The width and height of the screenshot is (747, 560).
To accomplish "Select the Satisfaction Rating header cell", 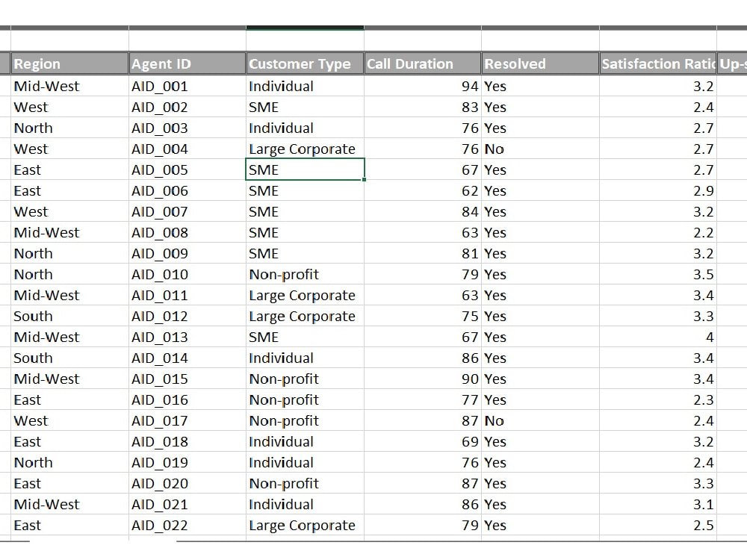I will click(x=658, y=63).
